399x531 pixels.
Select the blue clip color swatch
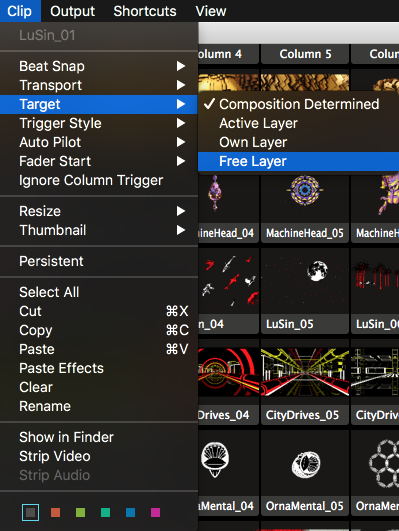[x=130, y=512]
